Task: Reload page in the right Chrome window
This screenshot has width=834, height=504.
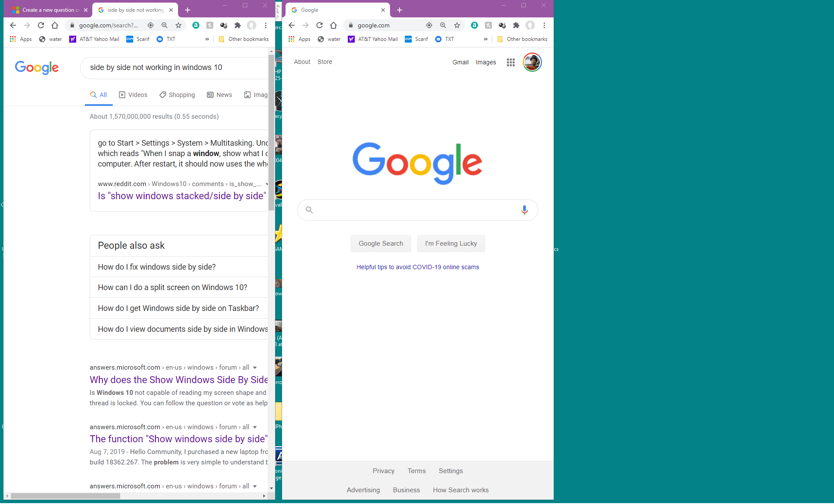Action: [x=319, y=25]
